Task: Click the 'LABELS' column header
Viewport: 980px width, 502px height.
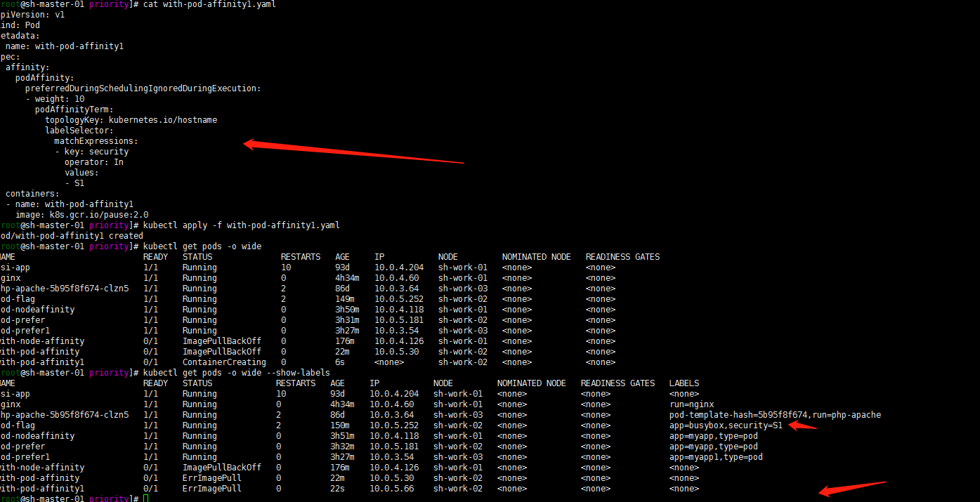Action: pos(684,383)
